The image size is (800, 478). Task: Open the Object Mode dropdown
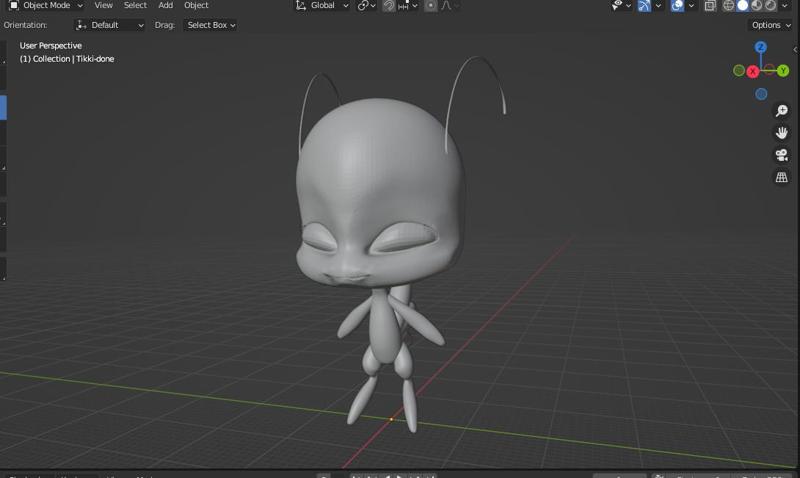coord(46,5)
